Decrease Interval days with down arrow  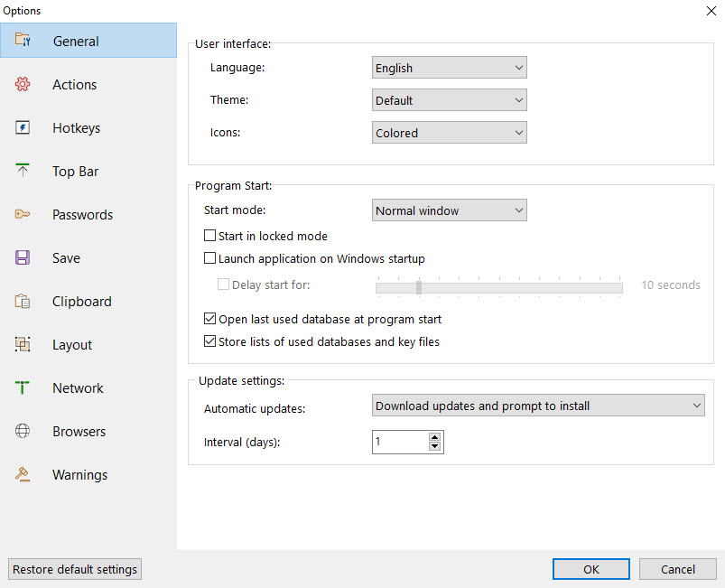click(x=434, y=446)
